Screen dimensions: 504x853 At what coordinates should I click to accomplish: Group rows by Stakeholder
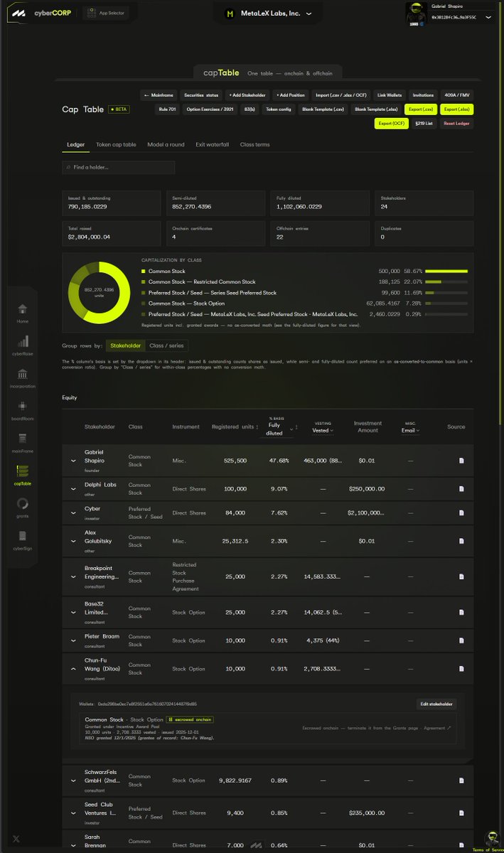pyautogui.click(x=125, y=345)
